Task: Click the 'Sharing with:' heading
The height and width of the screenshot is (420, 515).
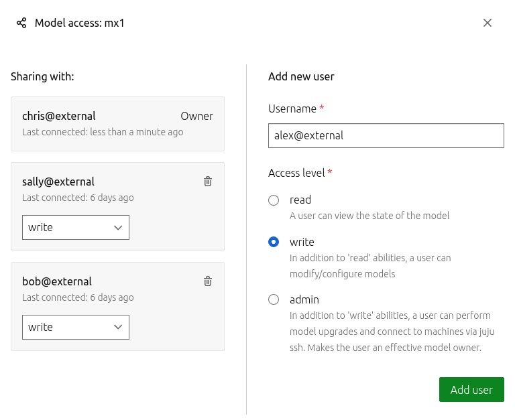Action: [42, 76]
